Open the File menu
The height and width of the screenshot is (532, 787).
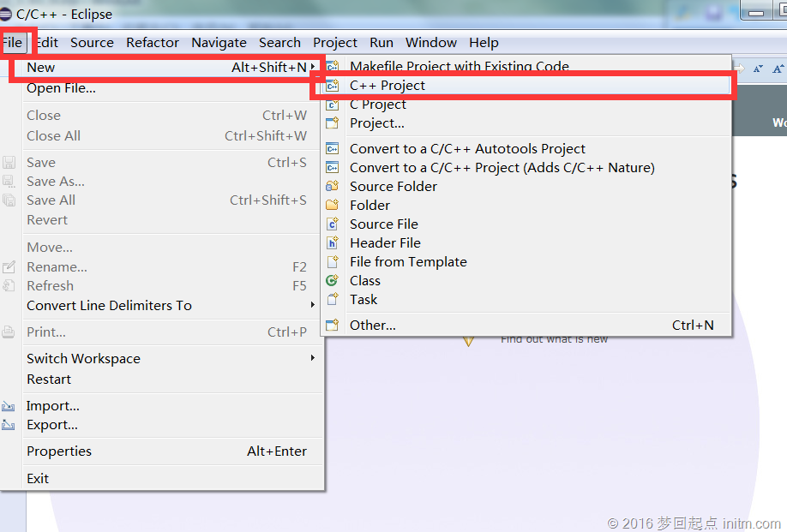[x=12, y=43]
